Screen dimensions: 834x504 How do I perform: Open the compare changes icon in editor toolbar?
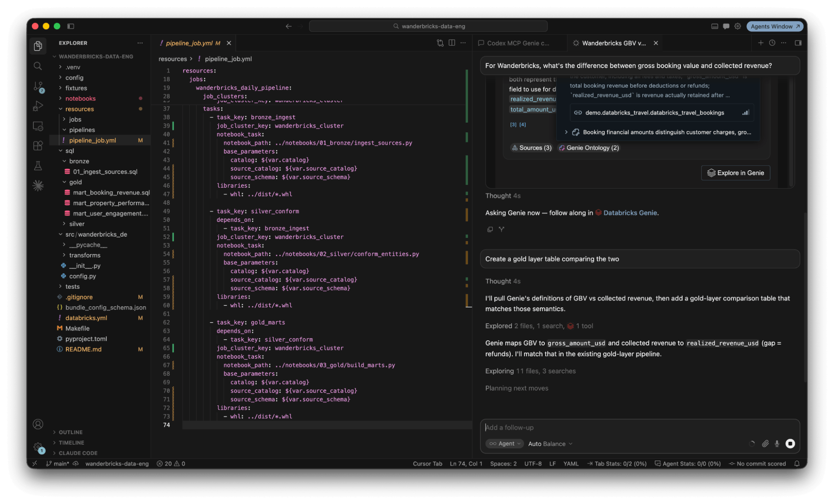(x=440, y=43)
